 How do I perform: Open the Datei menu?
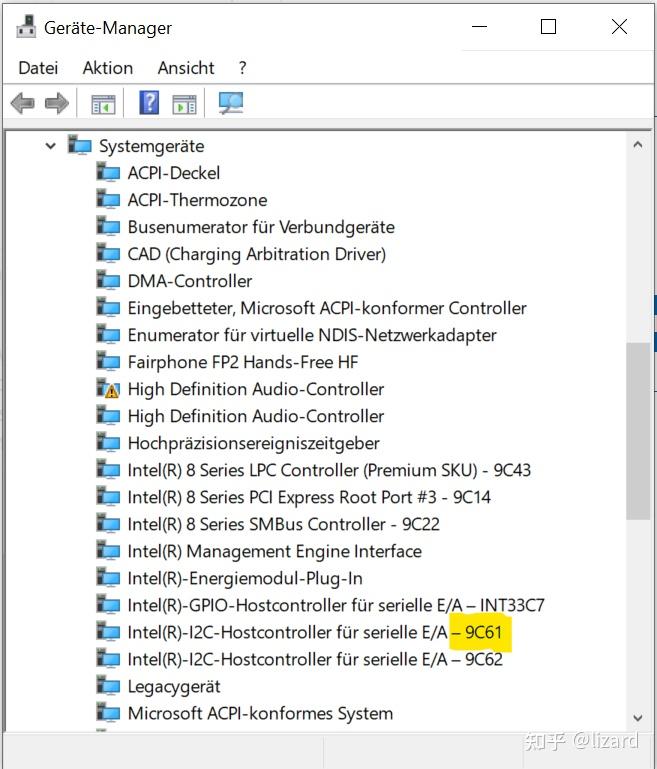[38, 68]
